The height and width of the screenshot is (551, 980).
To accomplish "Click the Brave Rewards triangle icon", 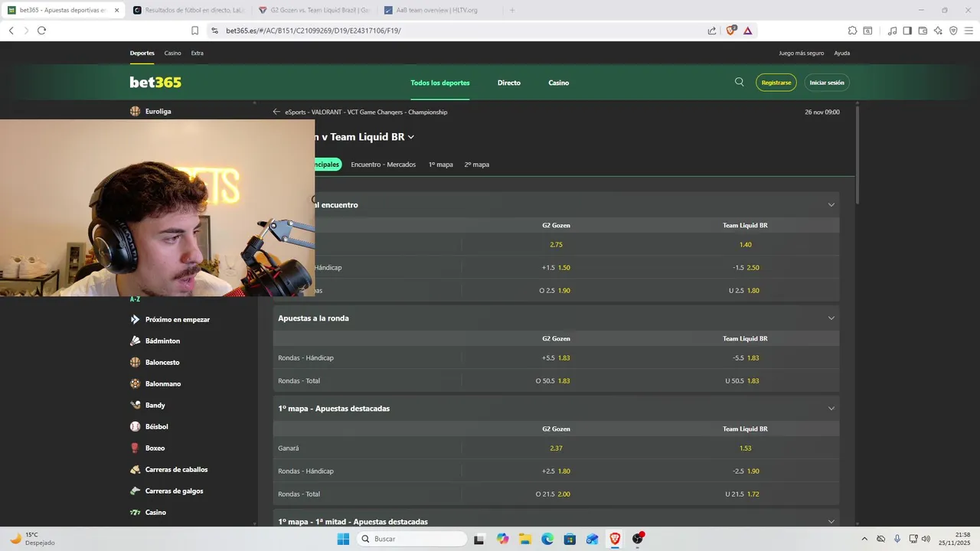I will point(747,31).
